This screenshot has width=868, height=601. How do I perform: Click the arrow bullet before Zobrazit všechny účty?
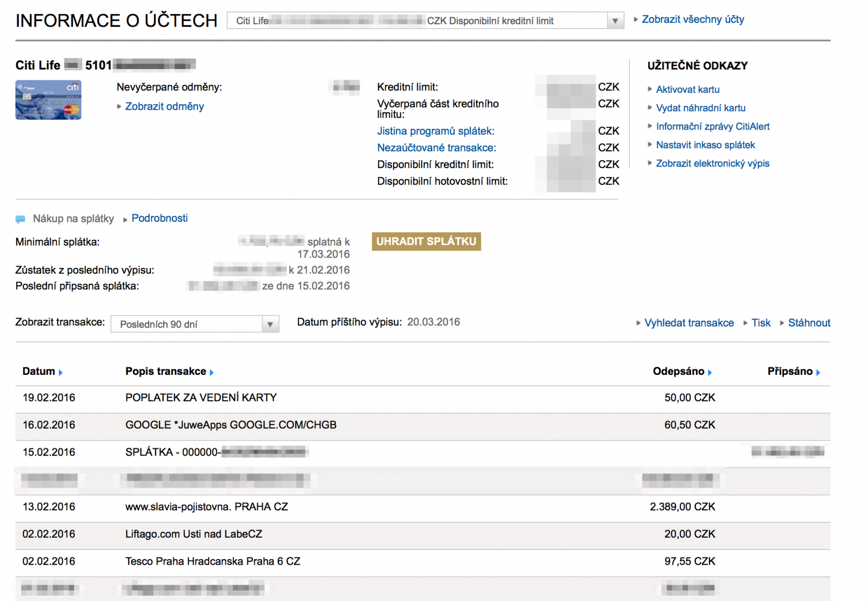pyautogui.click(x=636, y=20)
